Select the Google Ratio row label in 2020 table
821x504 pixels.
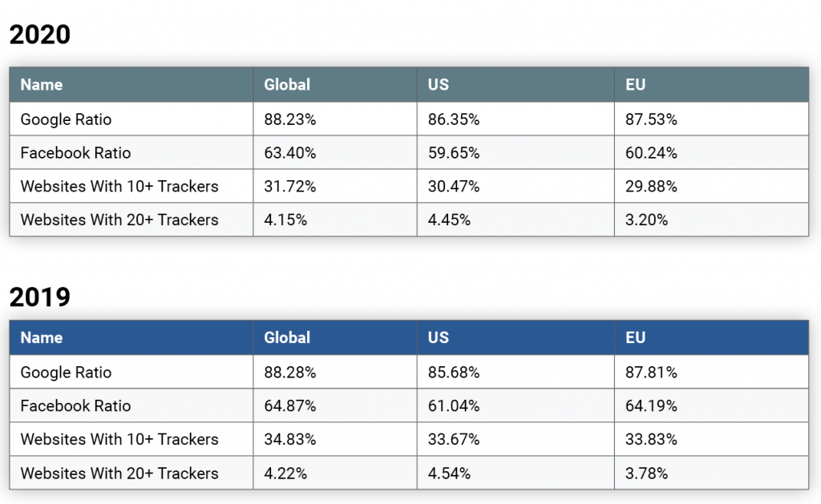(x=66, y=119)
